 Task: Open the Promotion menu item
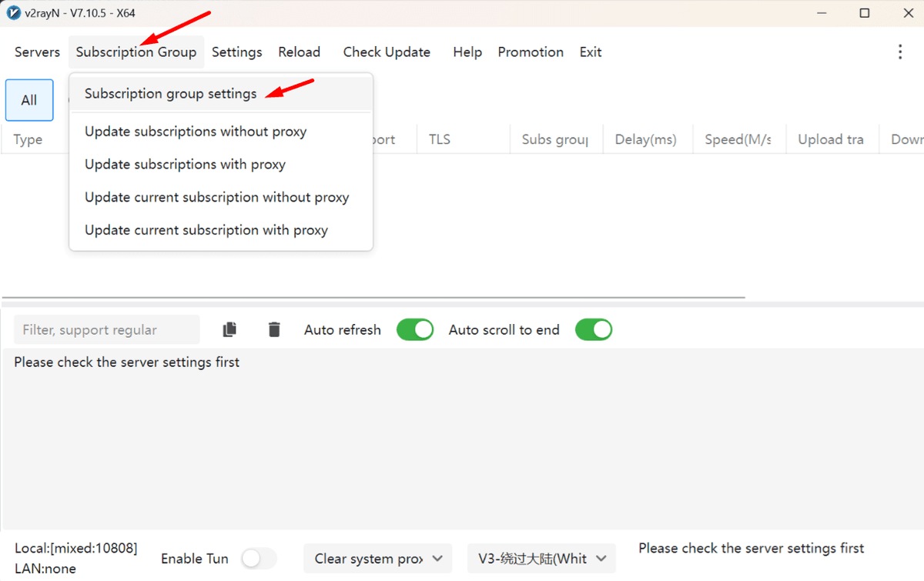[531, 52]
